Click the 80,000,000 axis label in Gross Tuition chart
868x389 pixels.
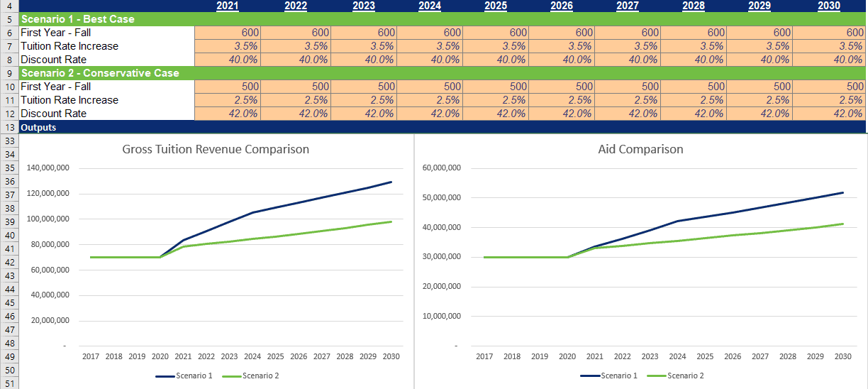[50, 244]
